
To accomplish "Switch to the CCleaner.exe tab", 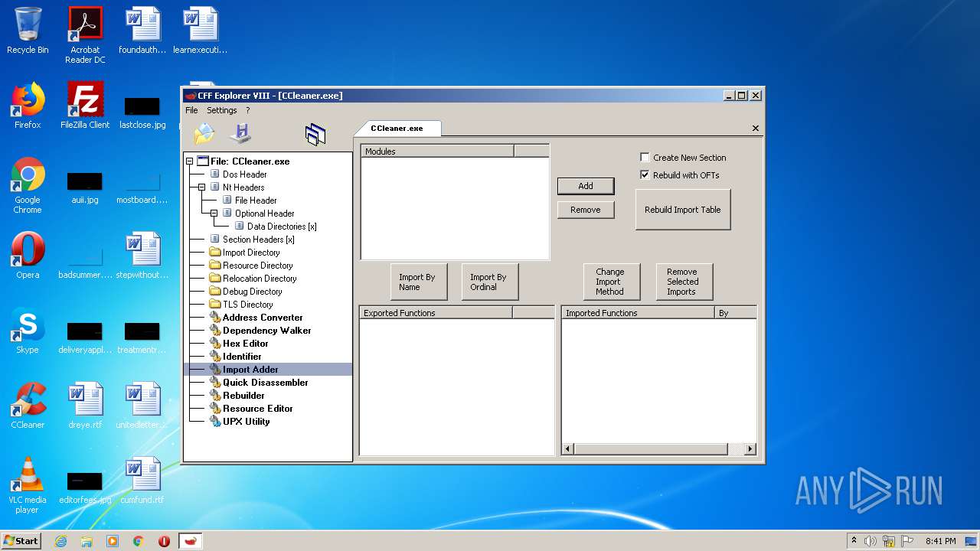I will 397,129.
